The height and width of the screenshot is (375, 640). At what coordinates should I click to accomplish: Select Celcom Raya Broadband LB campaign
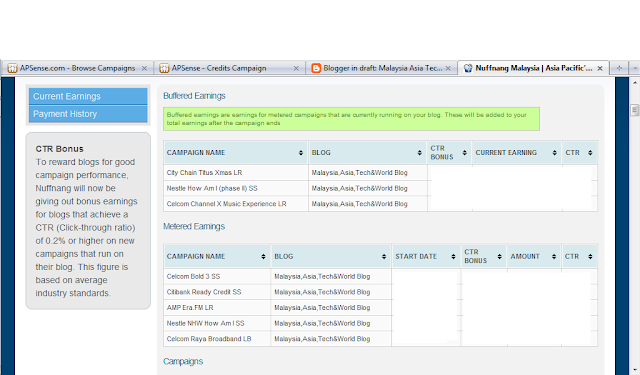click(209, 339)
